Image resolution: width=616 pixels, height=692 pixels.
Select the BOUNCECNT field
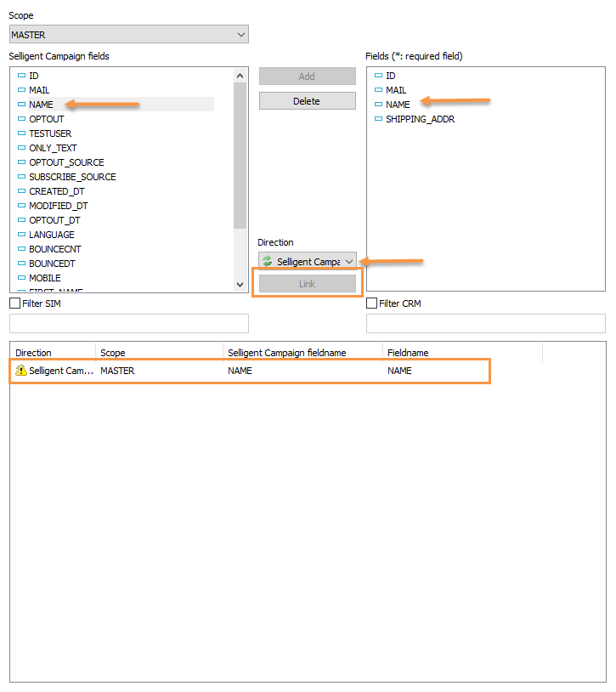coord(54,249)
